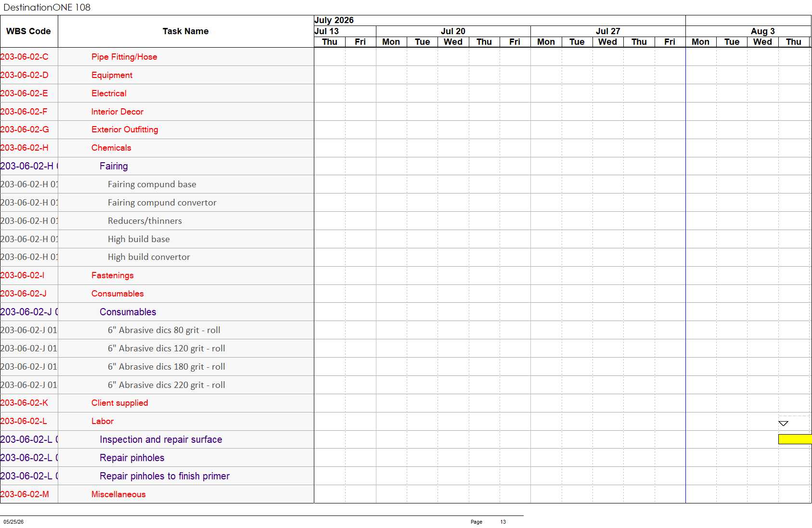Click the Task Name column header
The image size is (812, 528).
pos(185,31)
